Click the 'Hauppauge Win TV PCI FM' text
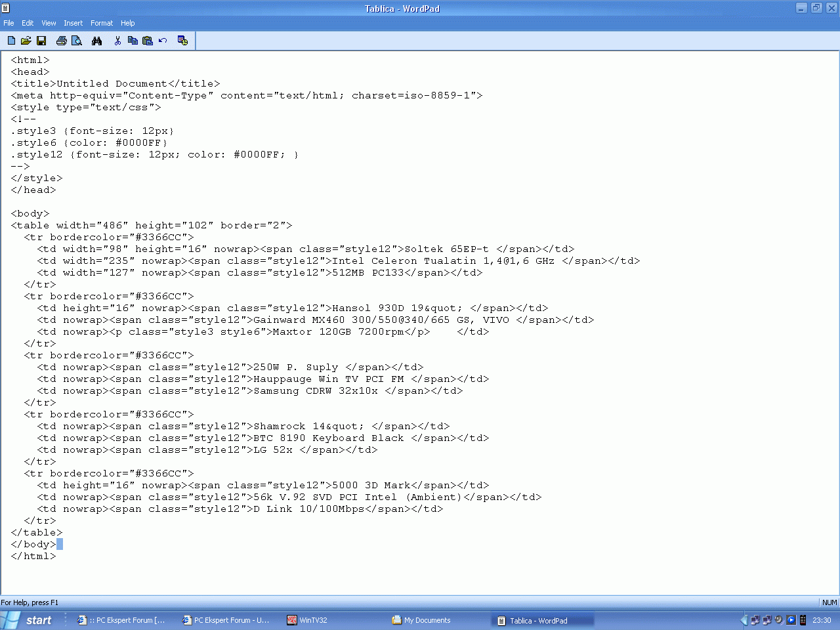The width and height of the screenshot is (840, 630). pyautogui.click(x=329, y=379)
